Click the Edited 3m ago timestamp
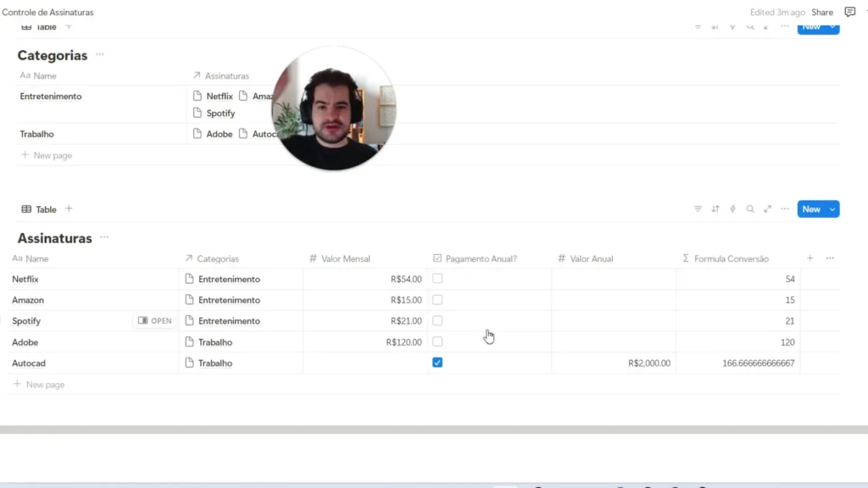This screenshot has height=488, width=868. tap(777, 12)
